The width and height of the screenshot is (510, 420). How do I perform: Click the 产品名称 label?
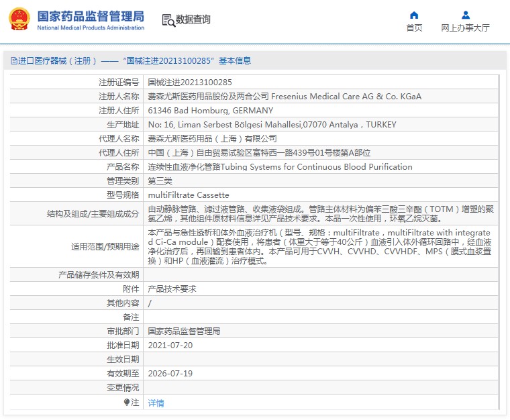pos(123,167)
